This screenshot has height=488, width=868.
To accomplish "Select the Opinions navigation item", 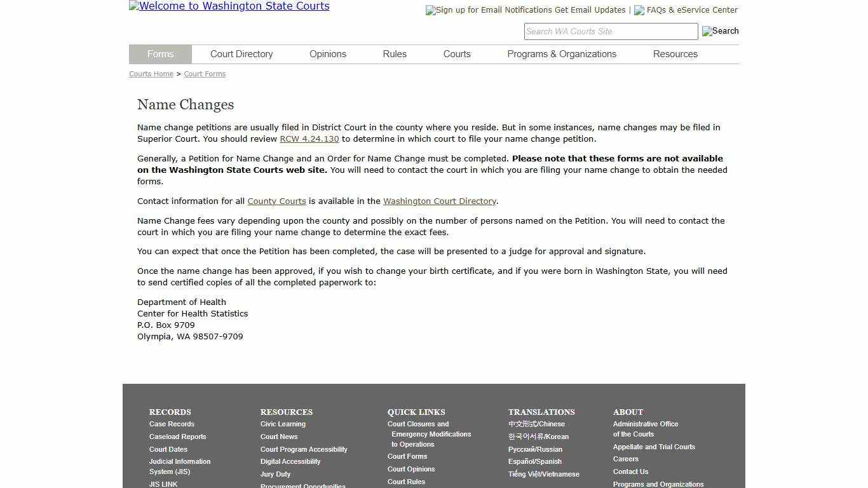I will [327, 54].
